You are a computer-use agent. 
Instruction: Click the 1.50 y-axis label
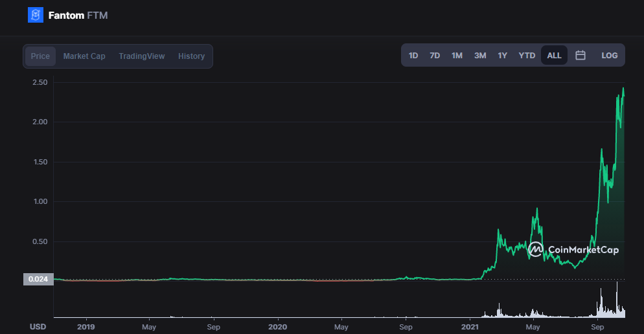(40, 162)
